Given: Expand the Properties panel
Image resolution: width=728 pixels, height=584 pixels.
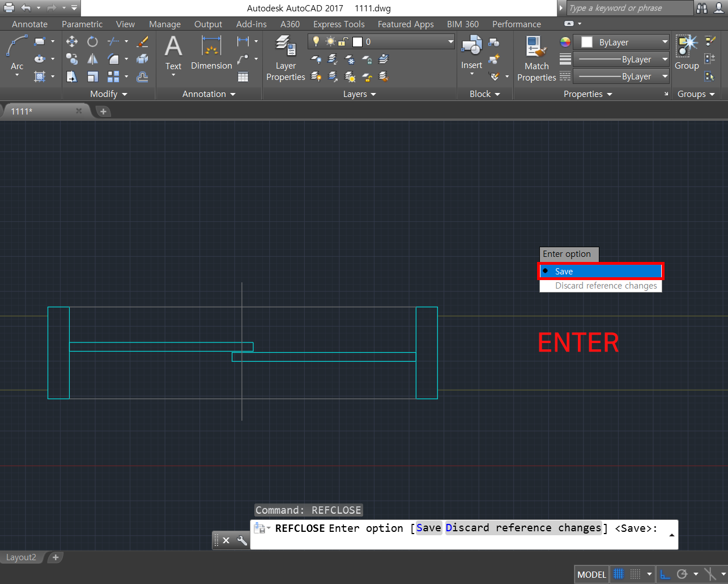Looking at the screenshot, I should coord(588,94).
